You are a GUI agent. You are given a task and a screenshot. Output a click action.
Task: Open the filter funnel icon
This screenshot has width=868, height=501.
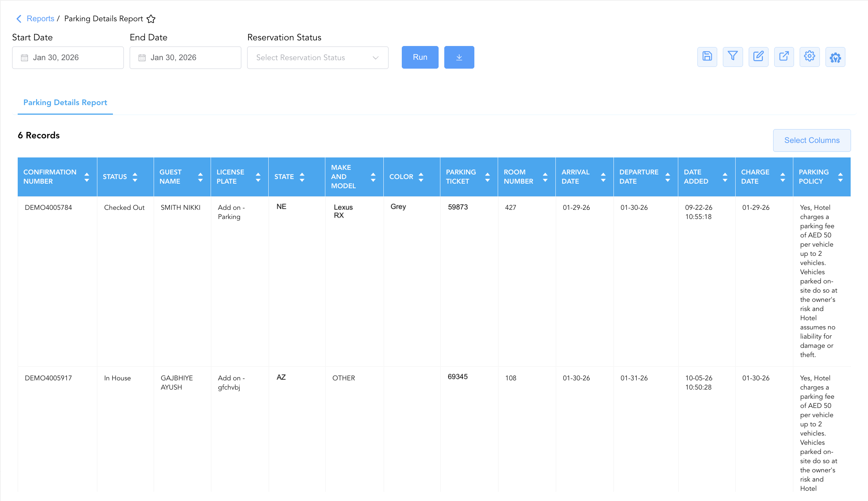click(733, 57)
